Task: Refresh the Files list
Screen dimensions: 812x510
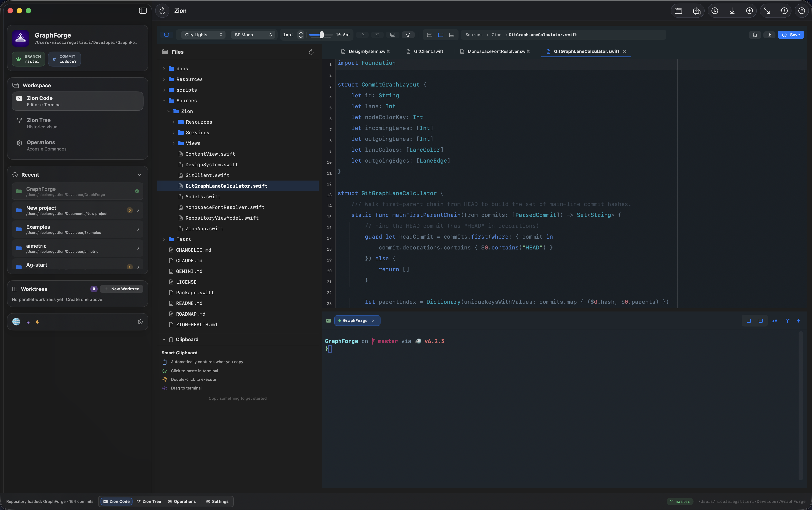Action: coord(311,52)
